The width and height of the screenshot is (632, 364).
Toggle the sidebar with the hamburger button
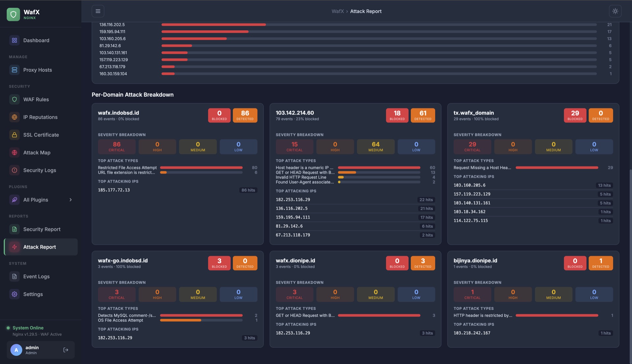[x=98, y=11]
